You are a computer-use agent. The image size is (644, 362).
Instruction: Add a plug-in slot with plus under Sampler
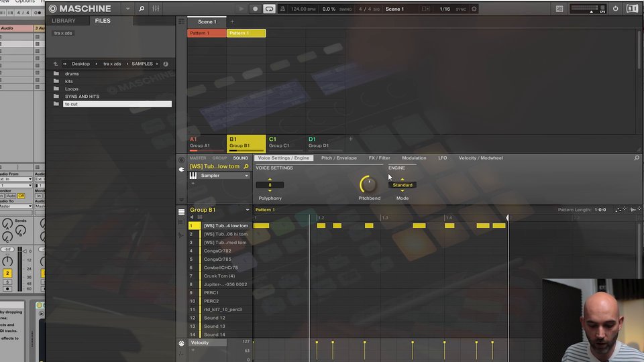193,183
